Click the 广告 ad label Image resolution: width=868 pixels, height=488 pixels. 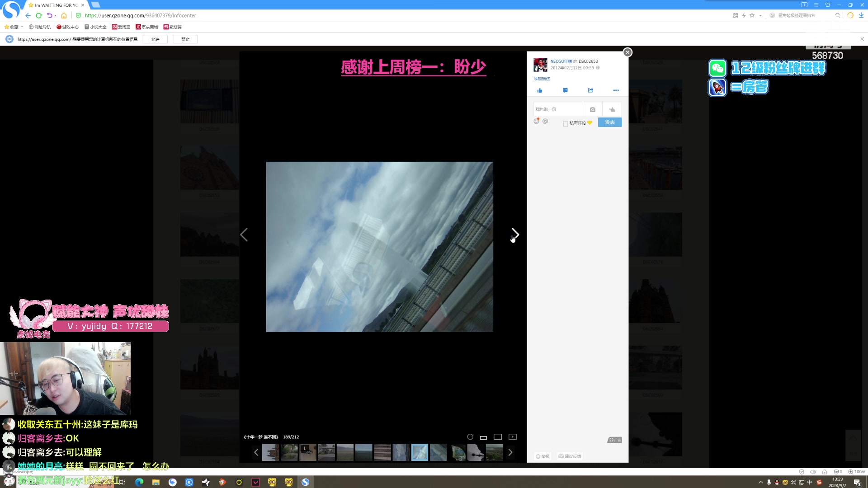[x=615, y=440]
